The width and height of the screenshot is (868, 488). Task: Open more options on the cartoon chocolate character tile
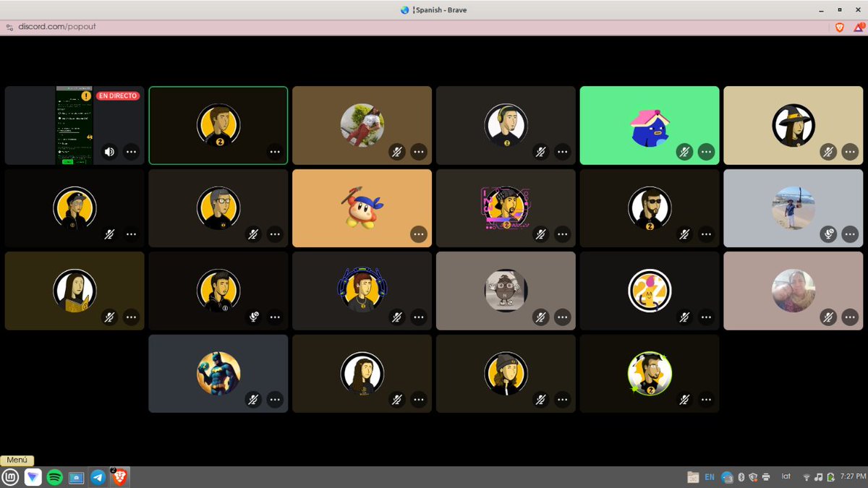click(x=563, y=317)
